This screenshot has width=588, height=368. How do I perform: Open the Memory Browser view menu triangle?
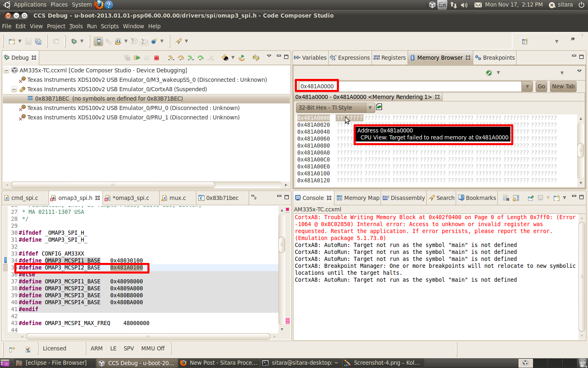click(x=579, y=71)
